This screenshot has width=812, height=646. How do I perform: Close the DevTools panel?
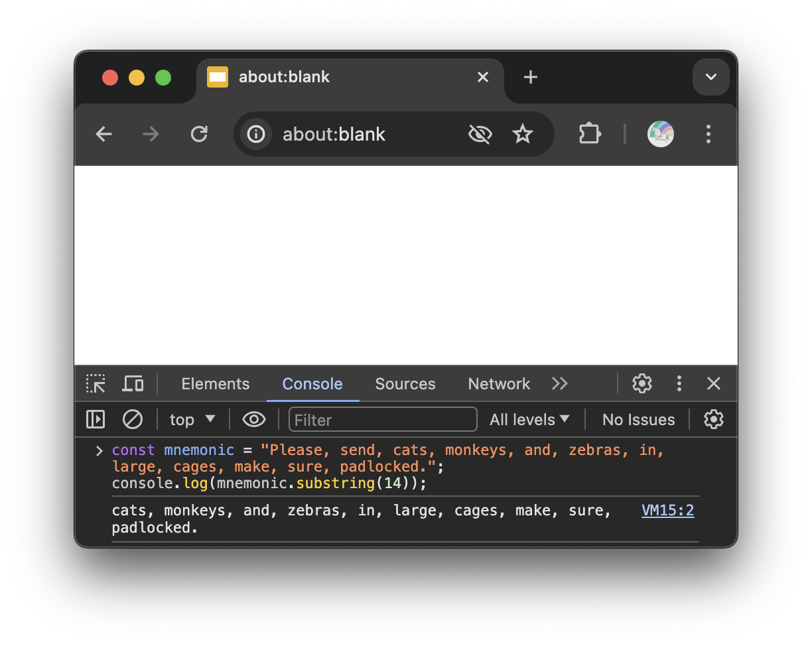tap(714, 383)
